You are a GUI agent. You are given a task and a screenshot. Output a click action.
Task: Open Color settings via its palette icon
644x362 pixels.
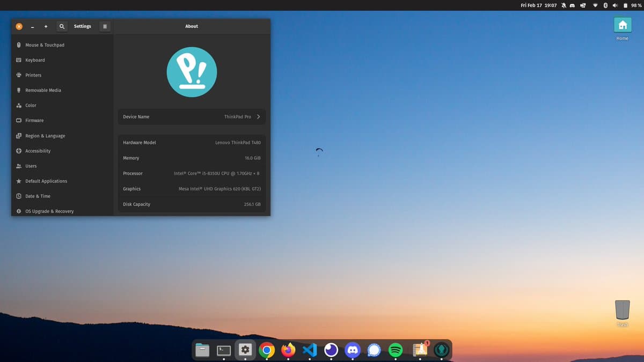19,105
